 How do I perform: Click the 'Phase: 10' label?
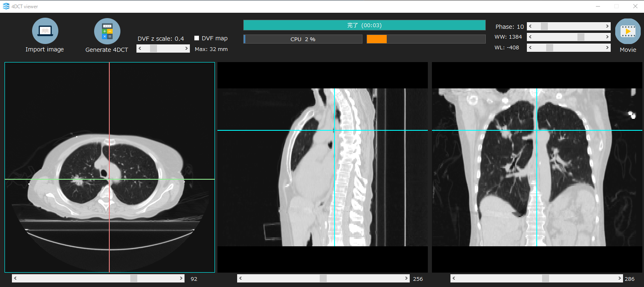tap(510, 27)
